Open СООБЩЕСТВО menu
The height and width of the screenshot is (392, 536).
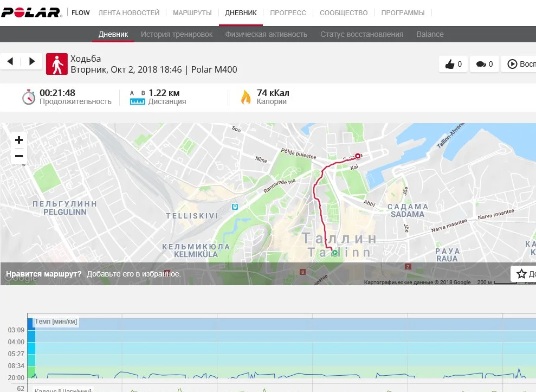(x=344, y=12)
